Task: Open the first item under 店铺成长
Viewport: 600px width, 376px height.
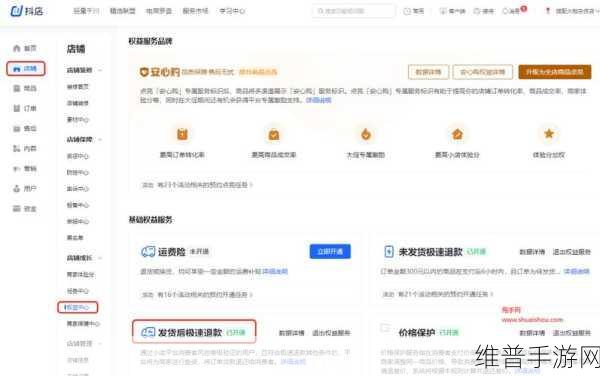Action: tap(80, 275)
